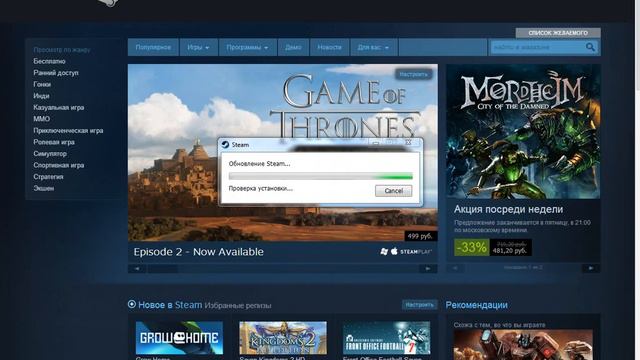Advance the Game of Thrones carousel to the next slide

click(x=428, y=269)
